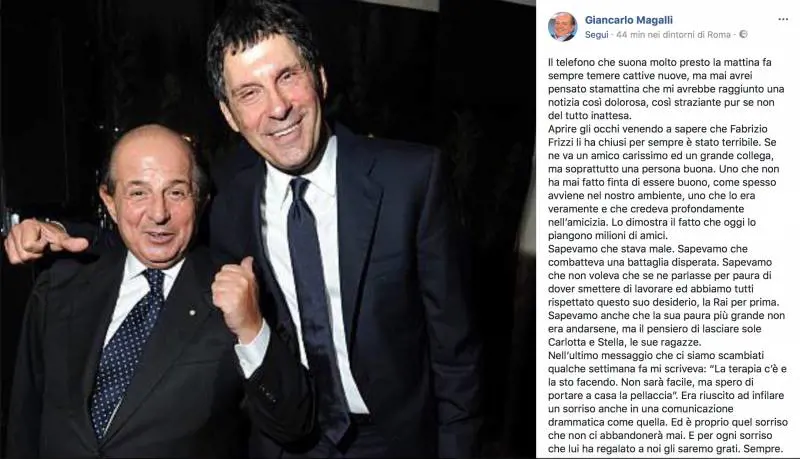Click the lapel pin on dark jacket
This screenshot has width=800, height=459.
192,312
